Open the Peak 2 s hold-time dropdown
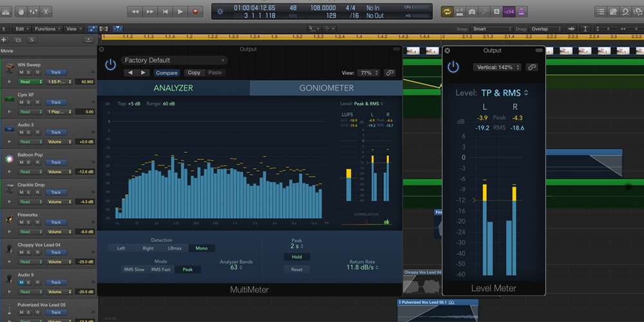 point(297,247)
